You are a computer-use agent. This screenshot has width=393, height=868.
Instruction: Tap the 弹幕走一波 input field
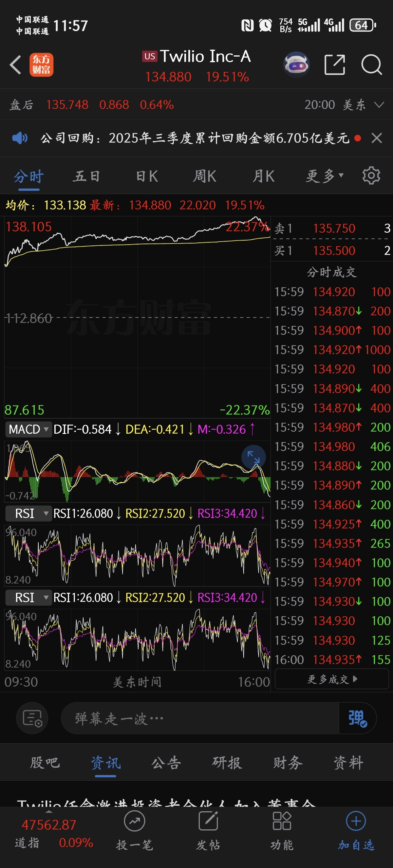point(200,718)
